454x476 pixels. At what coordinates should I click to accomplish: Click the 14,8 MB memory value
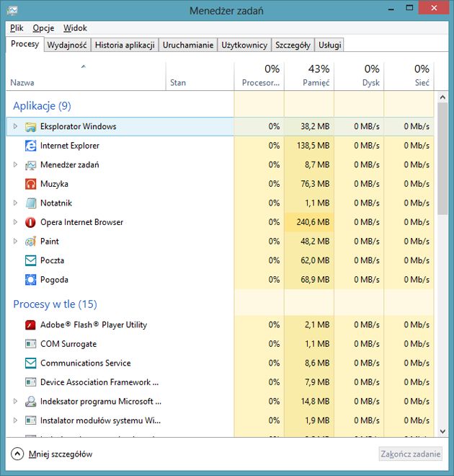315,401
